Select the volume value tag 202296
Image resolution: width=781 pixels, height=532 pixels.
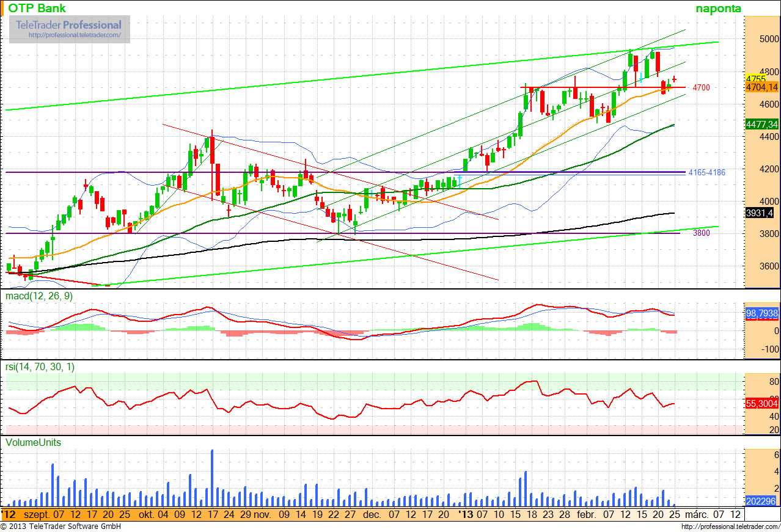(761, 501)
